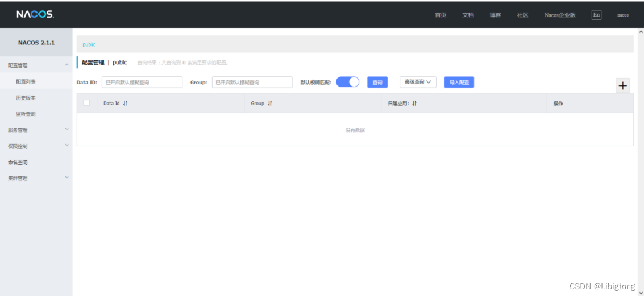Toggle the 默认模糊匹配 switch
The image size is (644, 296).
[347, 82]
